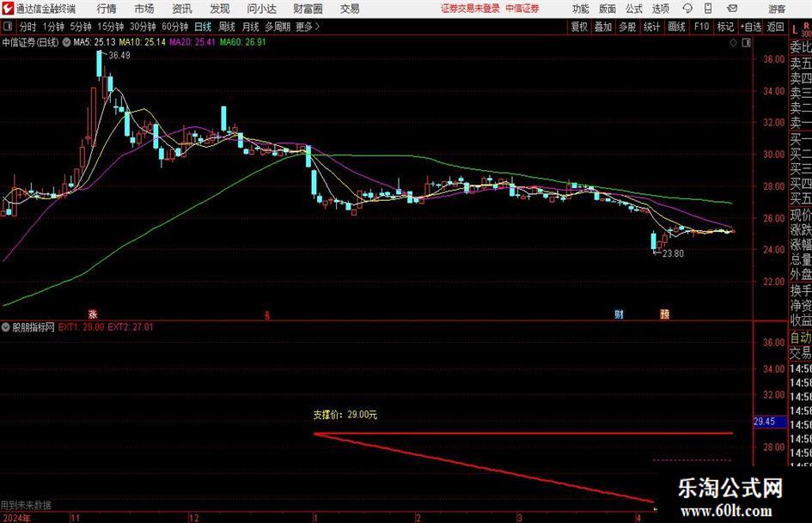Click the MA10: 25.14 value label
Image resolution: width=812 pixels, height=523 pixels.
(x=142, y=42)
